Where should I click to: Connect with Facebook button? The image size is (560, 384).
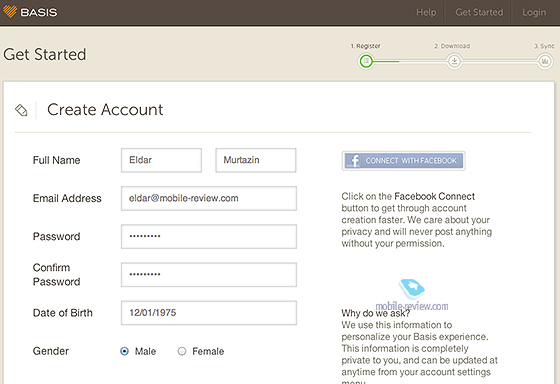point(404,161)
